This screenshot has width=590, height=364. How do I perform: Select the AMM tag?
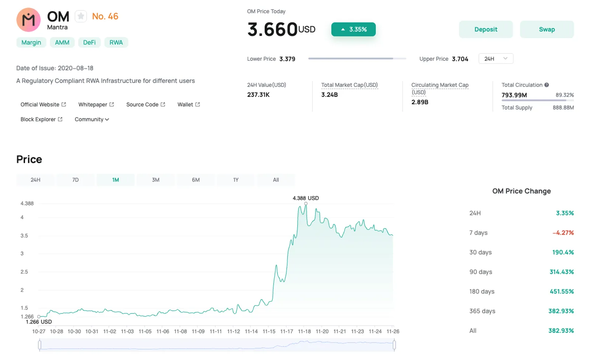click(x=62, y=42)
